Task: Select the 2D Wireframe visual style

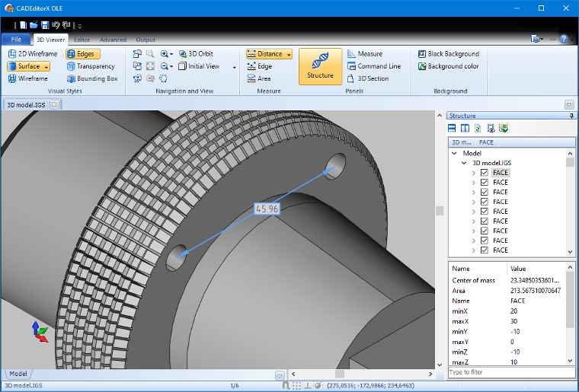Action: pyautogui.click(x=33, y=54)
